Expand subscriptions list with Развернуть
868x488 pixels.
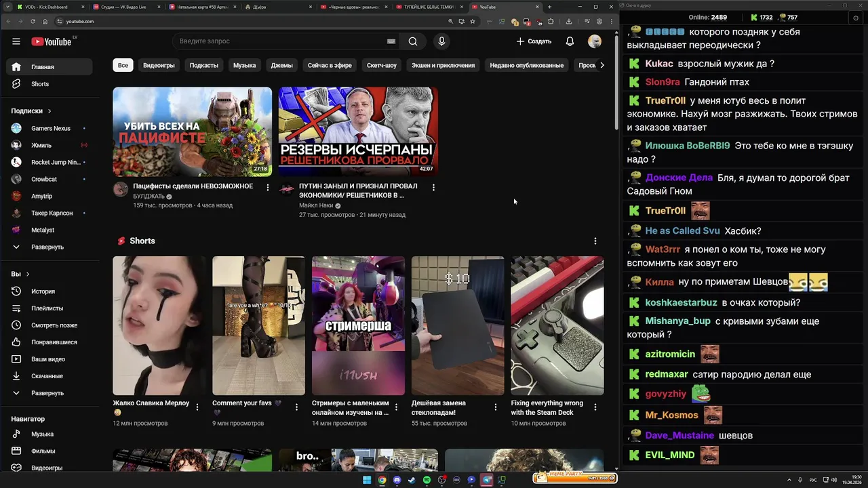click(x=47, y=247)
